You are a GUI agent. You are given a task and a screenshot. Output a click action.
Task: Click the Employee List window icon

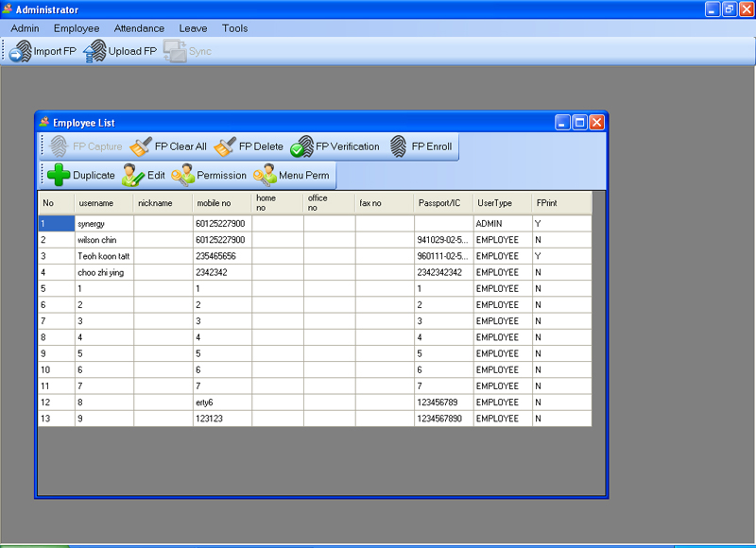(x=44, y=122)
